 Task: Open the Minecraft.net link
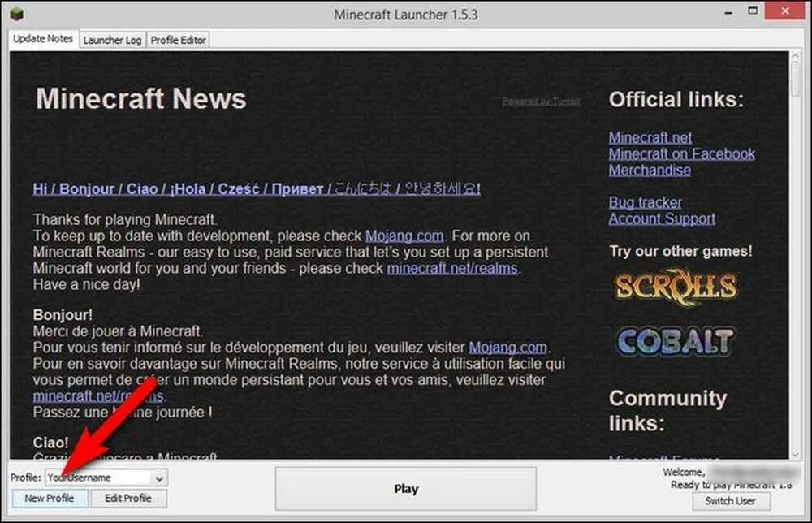click(x=650, y=138)
